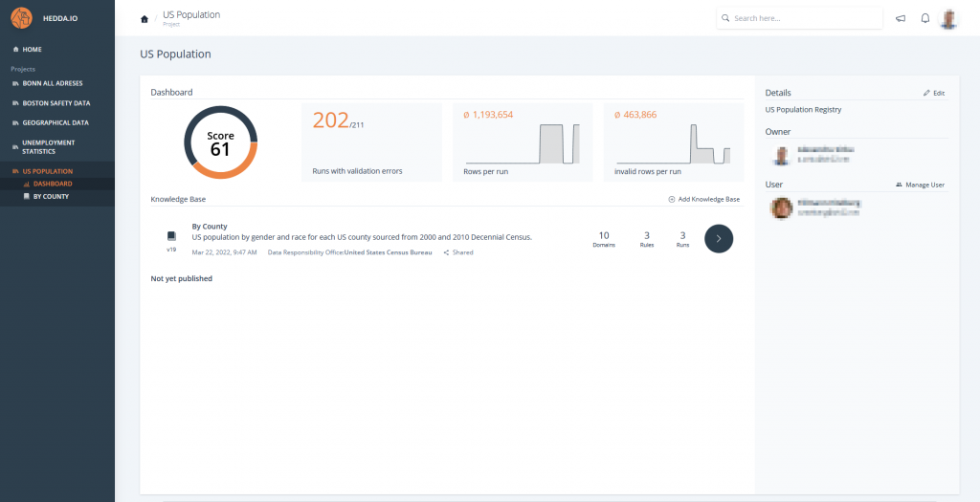Open the notifications bell icon

(x=925, y=18)
